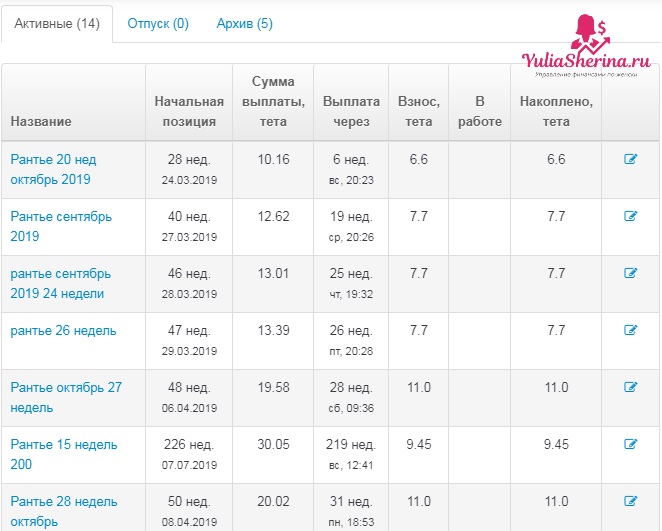Click the payout time чт, 19:32
The width and height of the screenshot is (662, 531).
(x=351, y=294)
